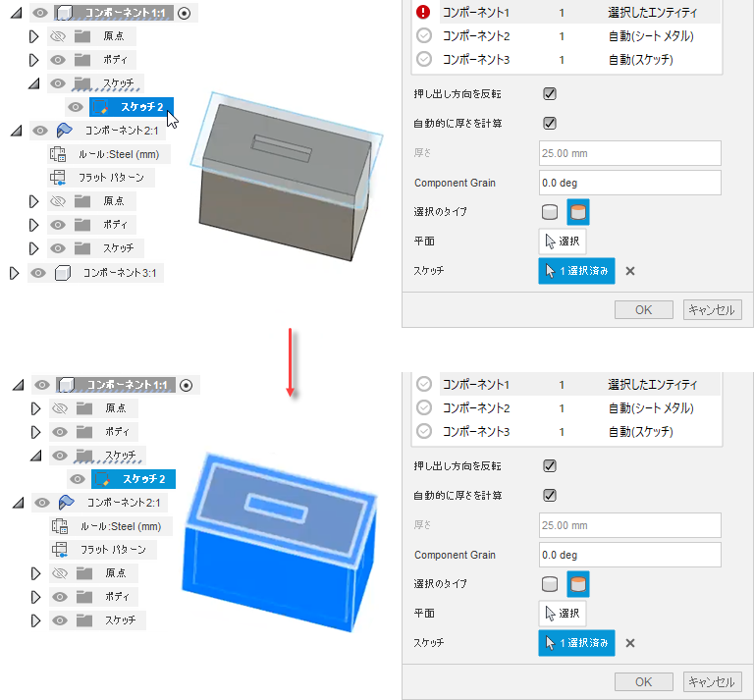
Task: Click スケッチ2 sketch icon in upper browser
Action: 100,107
